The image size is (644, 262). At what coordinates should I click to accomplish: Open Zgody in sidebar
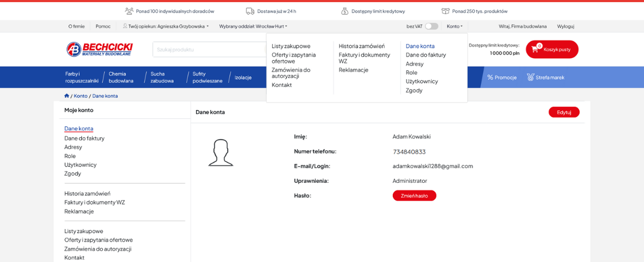tap(73, 173)
